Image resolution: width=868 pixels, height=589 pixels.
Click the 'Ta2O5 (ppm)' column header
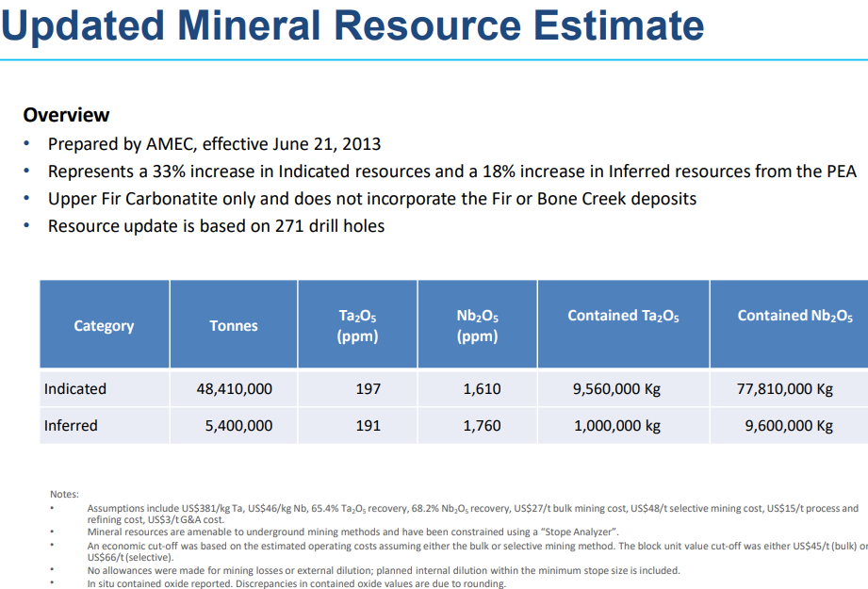click(357, 326)
